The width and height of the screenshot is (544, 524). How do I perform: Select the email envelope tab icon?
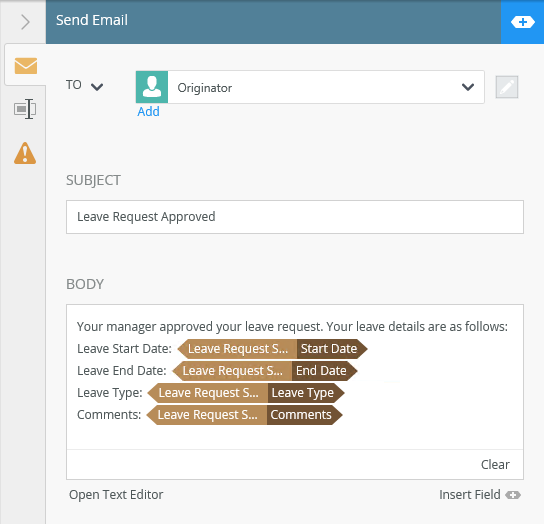(x=26, y=66)
